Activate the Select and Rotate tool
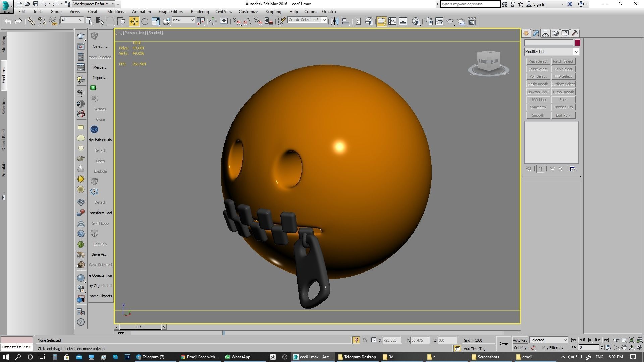Screen dimensions: 644x362 pos(145,21)
